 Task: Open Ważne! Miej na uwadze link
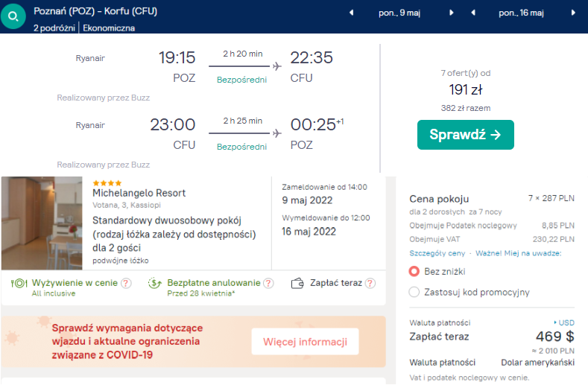pos(518,253)
